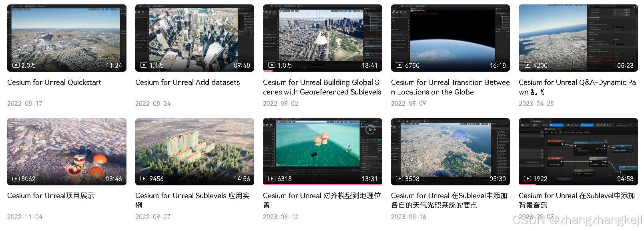The image size is (644, 231).
Task: Click the 18:41 duration label
Action: [x=370, y=65]
